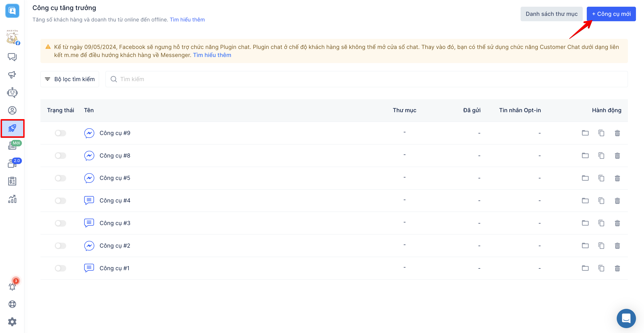Move Công cụ #2 to folder icon
The height and width of the screenshot is (333, 644).
tap(585, 245)
